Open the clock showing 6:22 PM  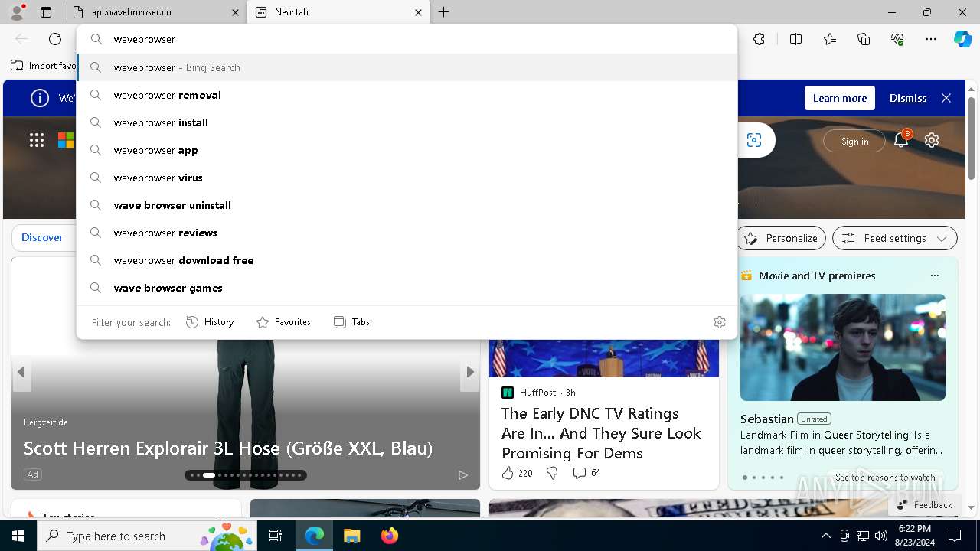click(x=915, y=536)
